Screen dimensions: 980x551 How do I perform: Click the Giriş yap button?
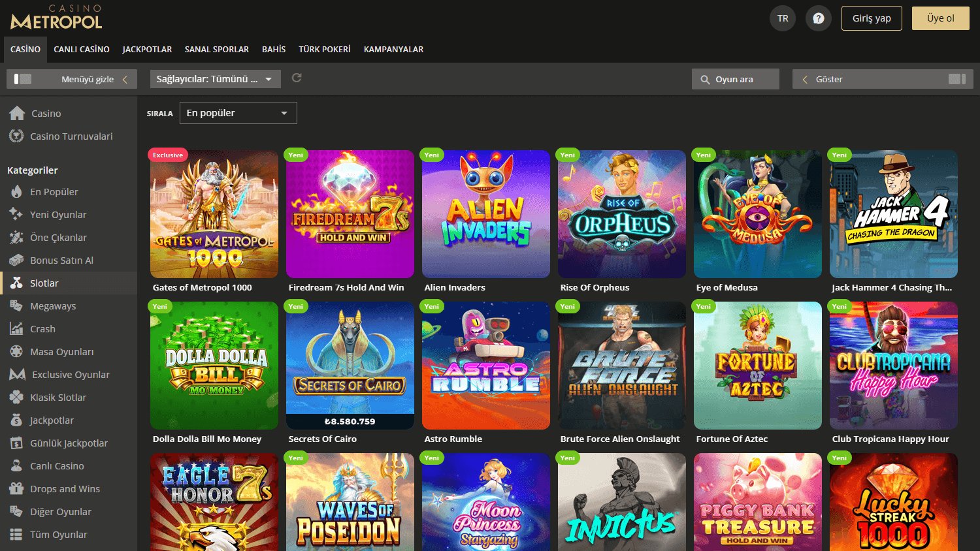(872, 18)
